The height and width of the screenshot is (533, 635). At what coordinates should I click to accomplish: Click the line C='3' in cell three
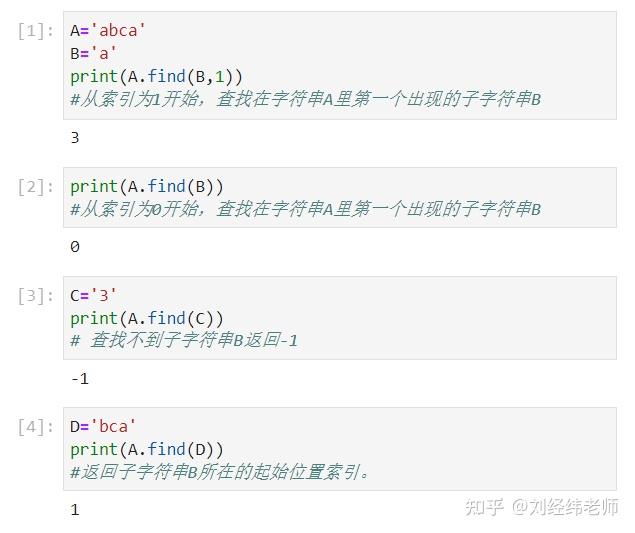click(93, 295)
